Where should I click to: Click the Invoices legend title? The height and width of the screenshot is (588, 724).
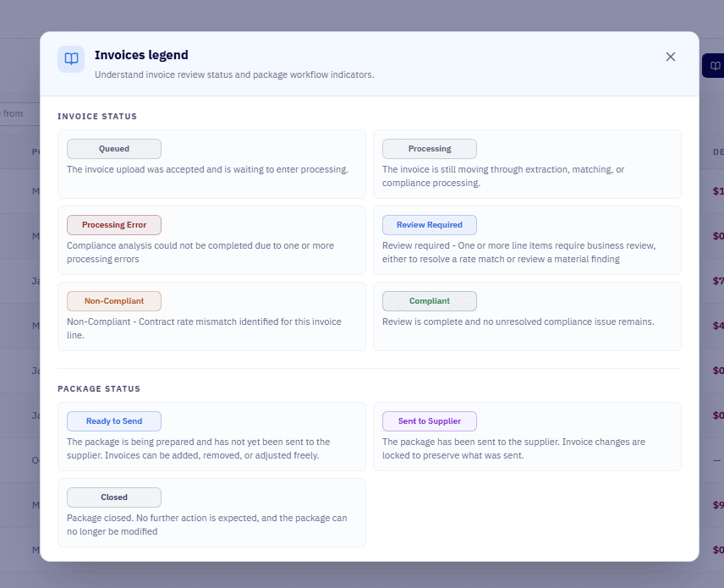(x=141, y=55)
